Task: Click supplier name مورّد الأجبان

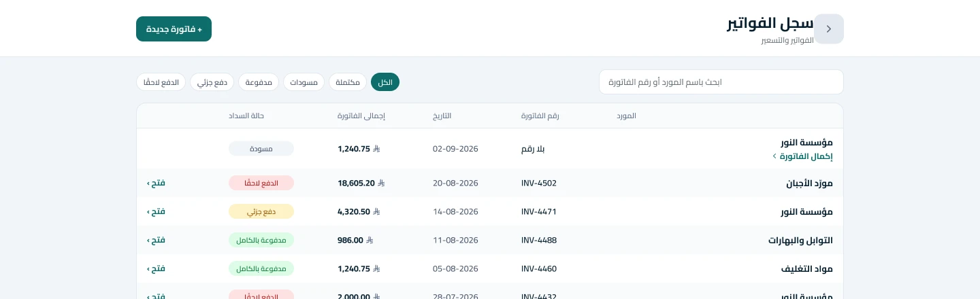Action: click(x=809, y=183)
